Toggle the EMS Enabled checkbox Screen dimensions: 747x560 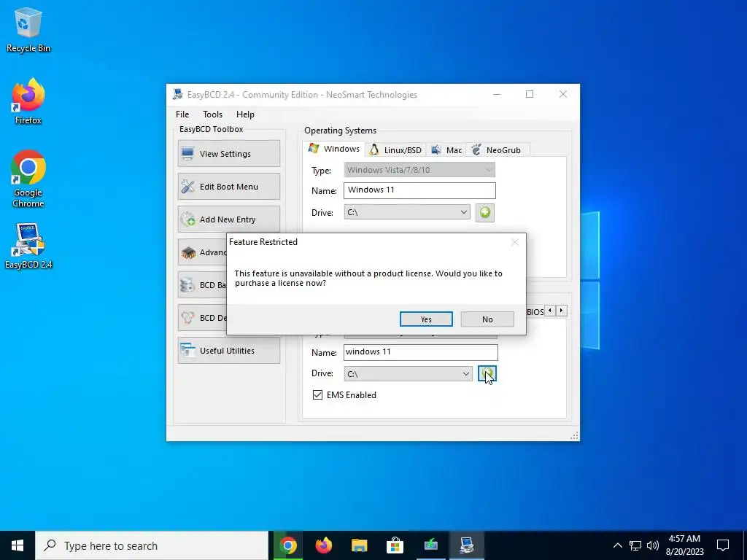click(x=317, y=394)
